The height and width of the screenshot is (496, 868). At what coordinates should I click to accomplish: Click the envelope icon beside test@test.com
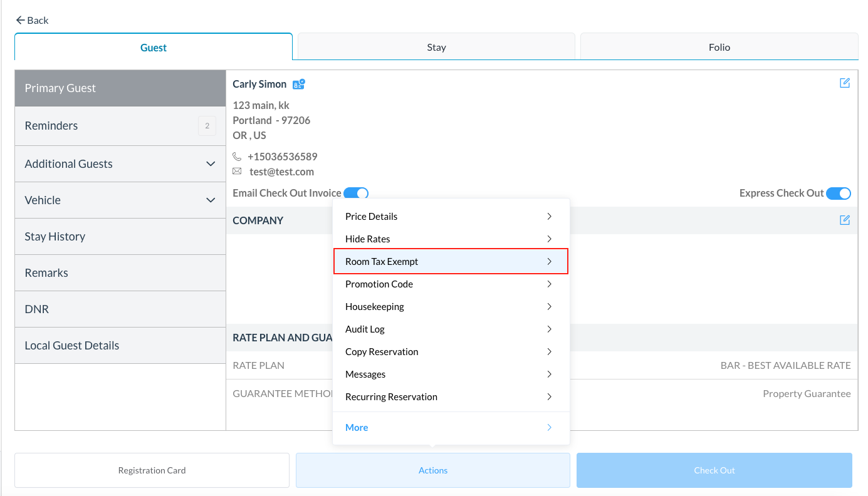237,172
